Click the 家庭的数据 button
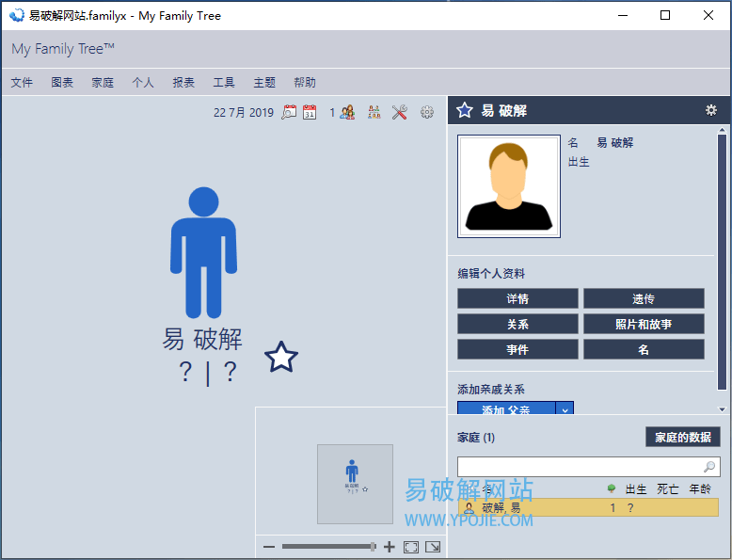The height and width of the screenshot is (560, 732). click(683, 438)
